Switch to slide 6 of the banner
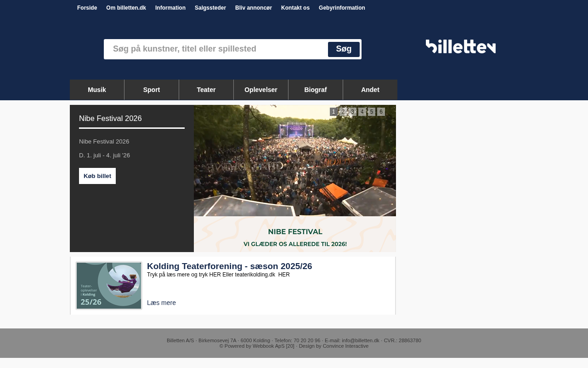Screen dimensions: 588x368 (381, 112)
